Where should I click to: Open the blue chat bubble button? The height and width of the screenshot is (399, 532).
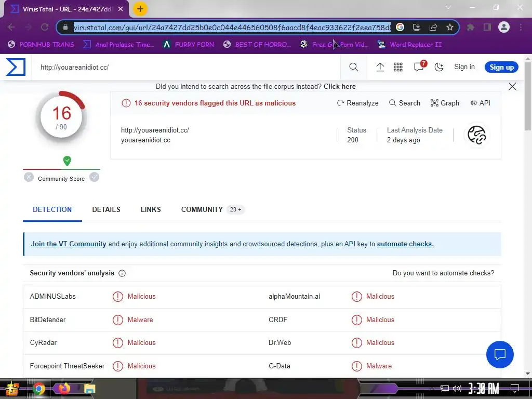pos(500,354)
